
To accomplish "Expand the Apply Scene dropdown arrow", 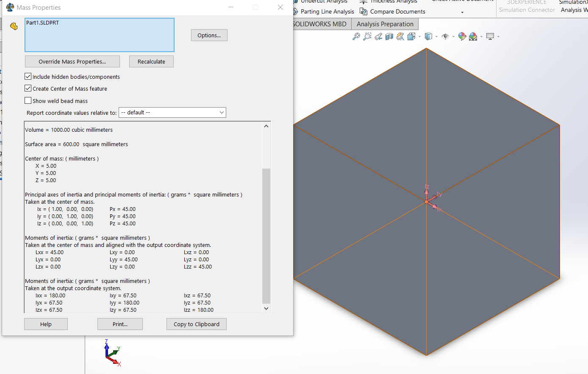I will coord(481,37).
